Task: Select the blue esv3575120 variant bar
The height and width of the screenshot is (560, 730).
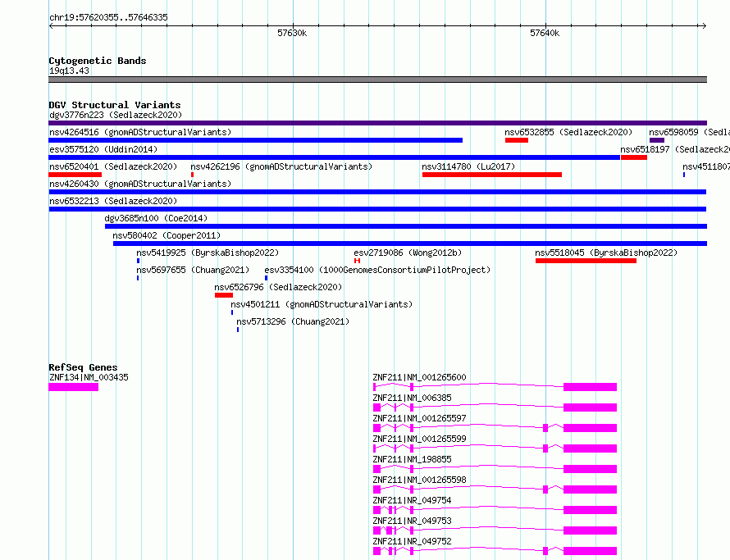Action: (335, 157)
